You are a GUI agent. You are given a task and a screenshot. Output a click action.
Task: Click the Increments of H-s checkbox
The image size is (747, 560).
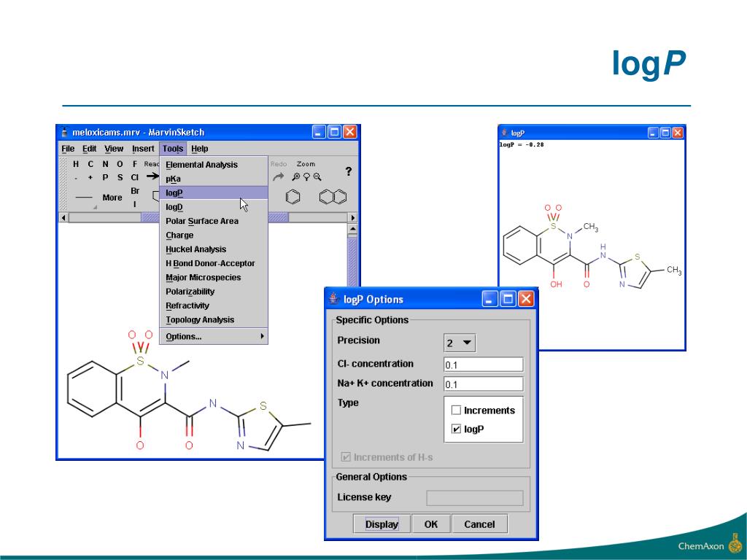[346, 457]
